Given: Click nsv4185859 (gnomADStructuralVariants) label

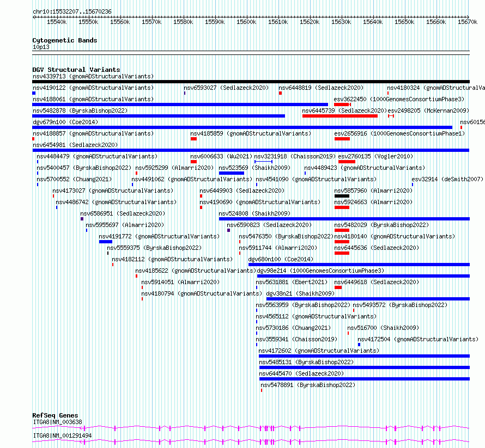Looking at the screenshot, I should (x=251, y=133).
